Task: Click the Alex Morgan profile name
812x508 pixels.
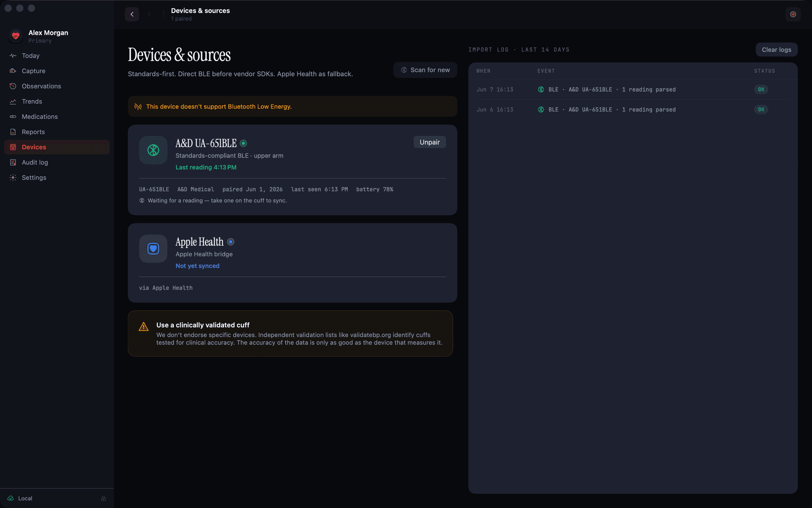Action: (x=48, y=33)
